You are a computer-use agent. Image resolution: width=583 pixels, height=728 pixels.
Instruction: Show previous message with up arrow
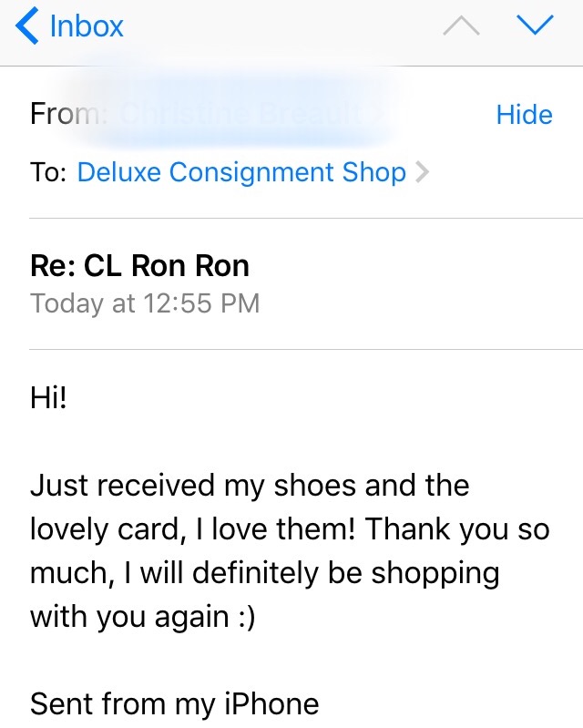461,26
